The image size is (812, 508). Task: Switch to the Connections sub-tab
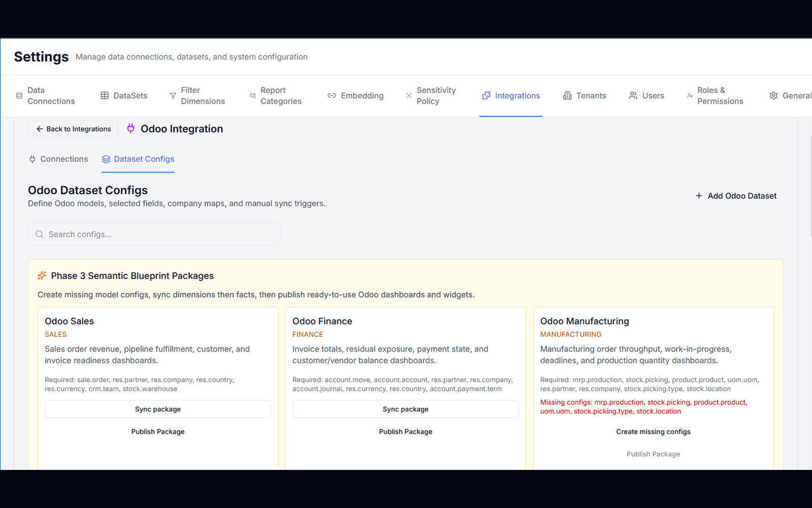point(58,159)
